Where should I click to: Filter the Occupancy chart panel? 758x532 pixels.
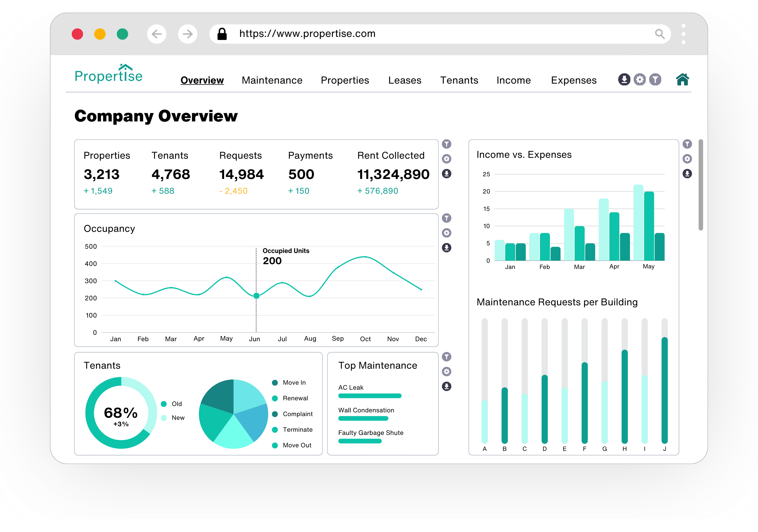tap(446, 218)
